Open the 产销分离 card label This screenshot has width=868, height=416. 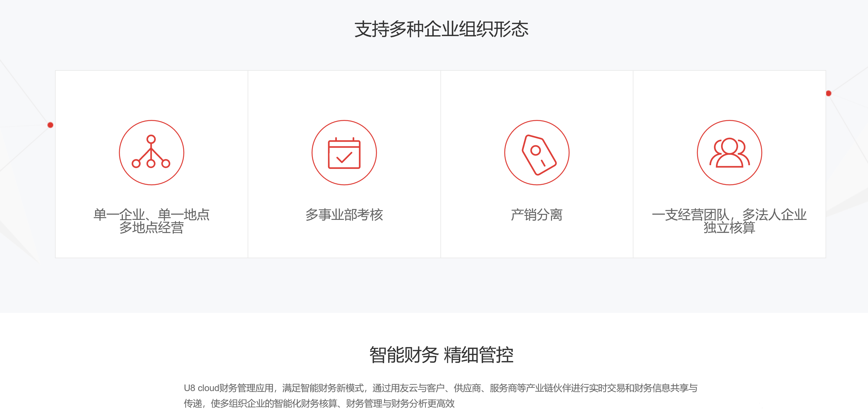click(536, 214)
